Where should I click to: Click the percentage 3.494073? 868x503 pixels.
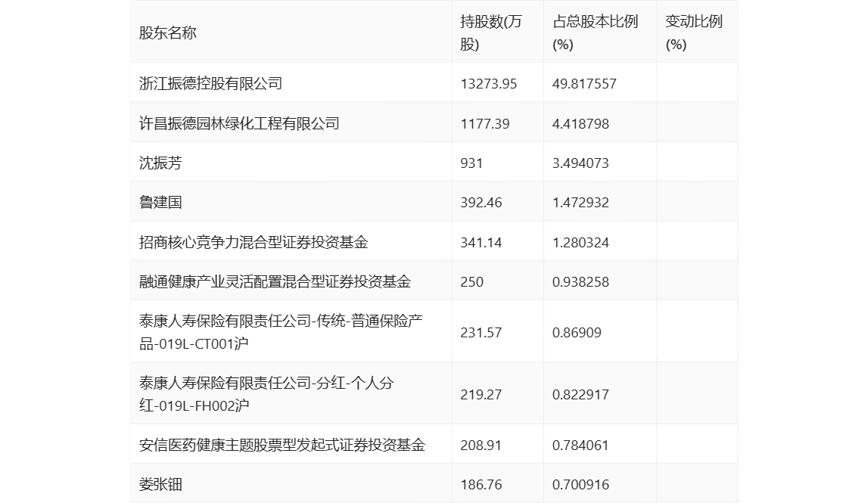tap(580, 163)
